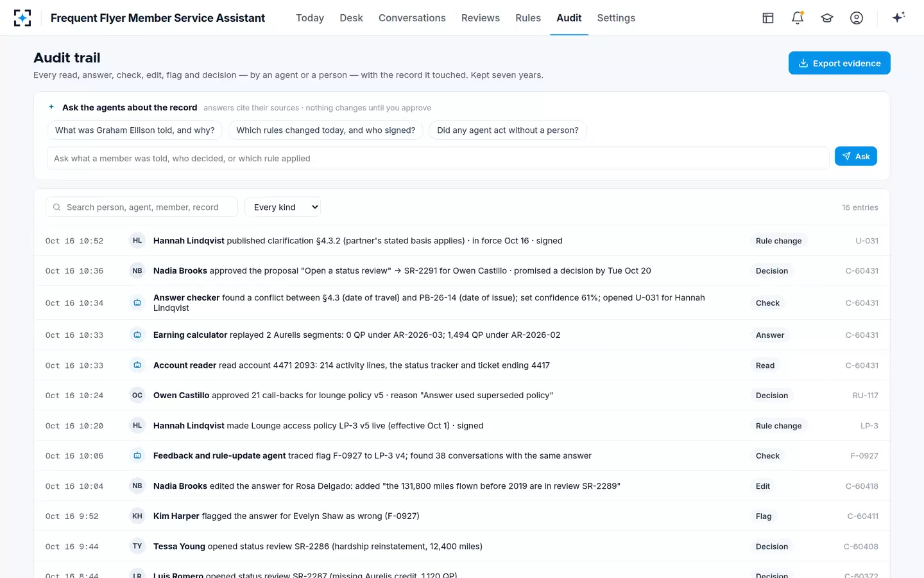
Task: Click the Answer tag on the 10:33 row
Action: (x=770, y=335)
